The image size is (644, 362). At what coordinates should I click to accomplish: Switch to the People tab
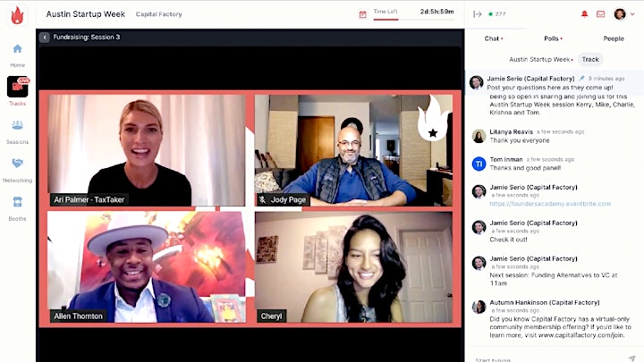[x=614, y=38]
